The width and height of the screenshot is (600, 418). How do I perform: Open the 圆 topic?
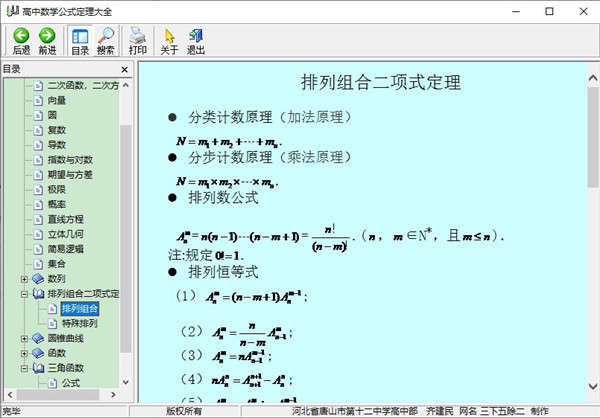pyautogui.click(x=52, y=115)
